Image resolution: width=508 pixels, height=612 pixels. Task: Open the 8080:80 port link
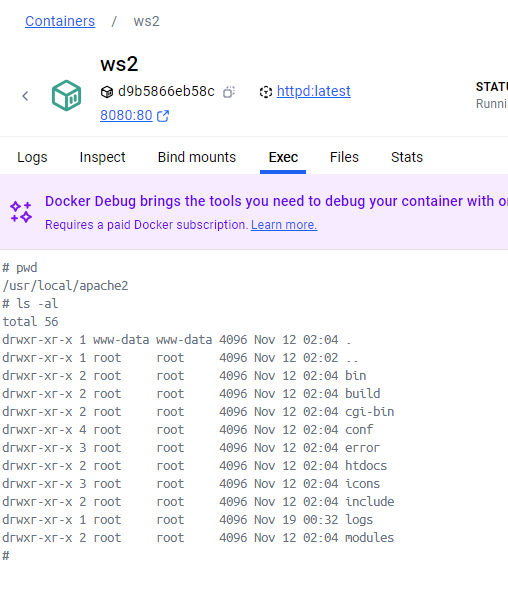point(126,116)
